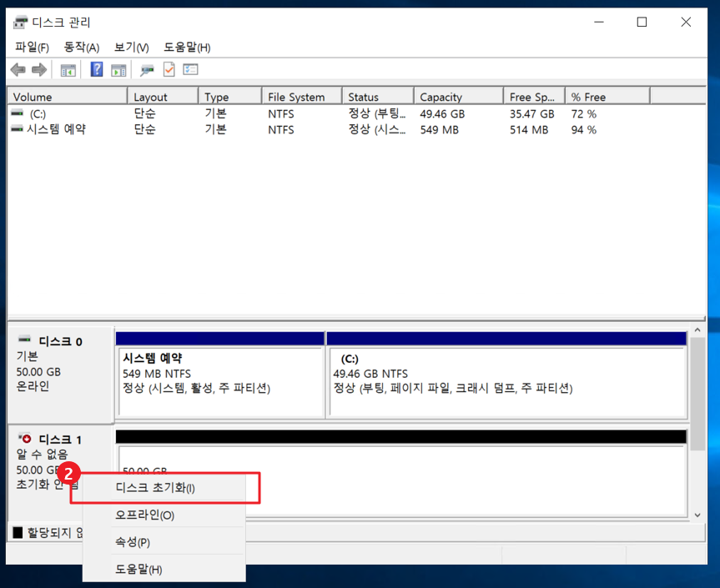The height and width of the screenshot is (588, 720).
Task: Choose 디스크 초기화(I) from context menu
Action: click(164, 487)
